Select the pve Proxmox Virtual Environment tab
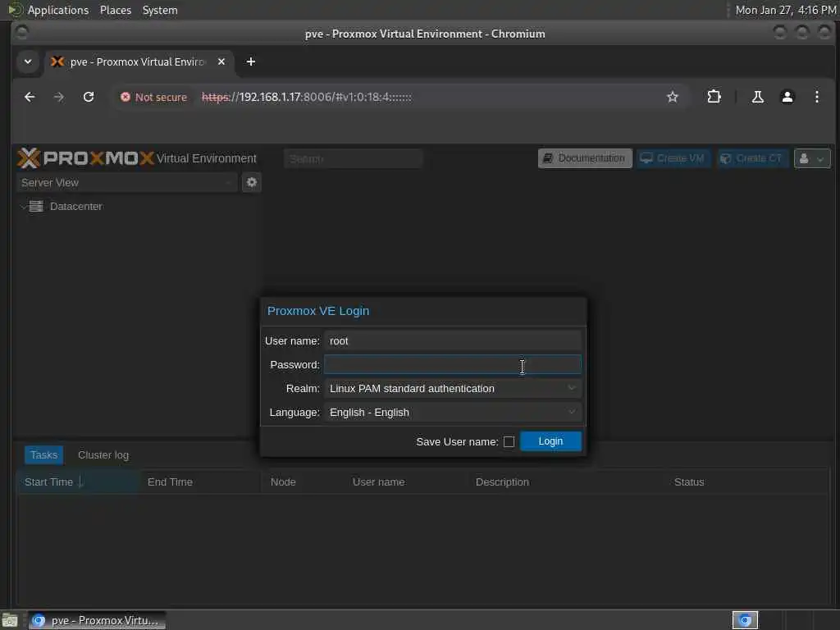This screenshot has height=630, width=840. (138, 62)
